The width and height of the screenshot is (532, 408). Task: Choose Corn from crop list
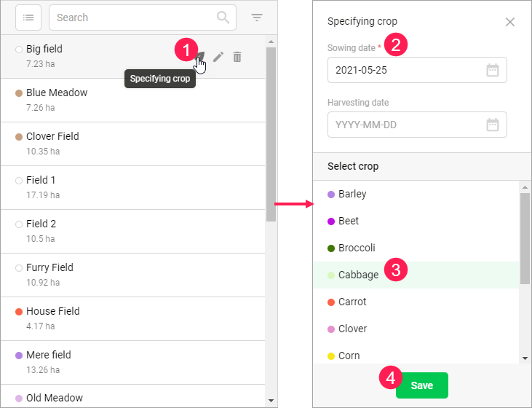(349, 356)
